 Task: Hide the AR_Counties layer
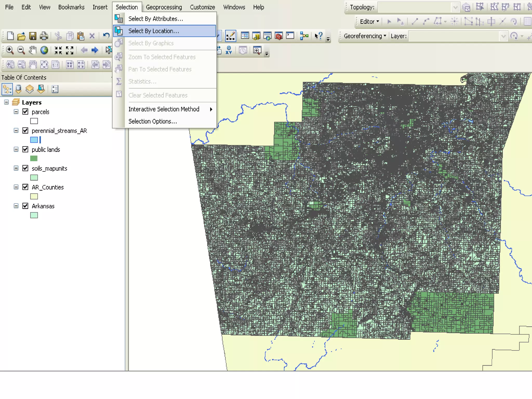pos(25,187)
